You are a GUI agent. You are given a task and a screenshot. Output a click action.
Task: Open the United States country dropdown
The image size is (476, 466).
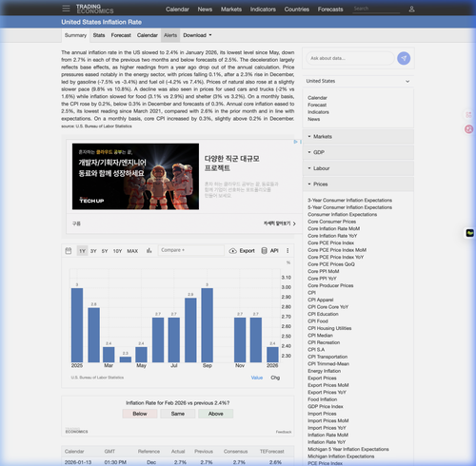tap(358, 81)
